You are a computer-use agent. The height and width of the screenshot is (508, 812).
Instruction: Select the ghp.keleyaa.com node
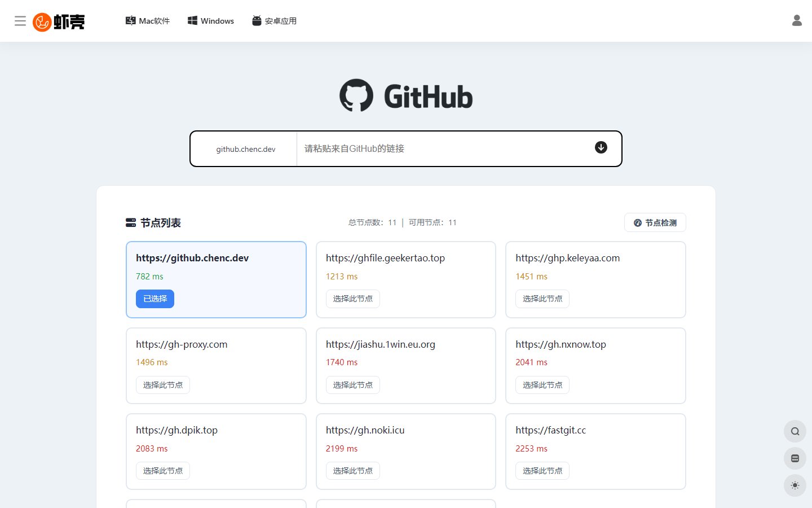(542, 299)
